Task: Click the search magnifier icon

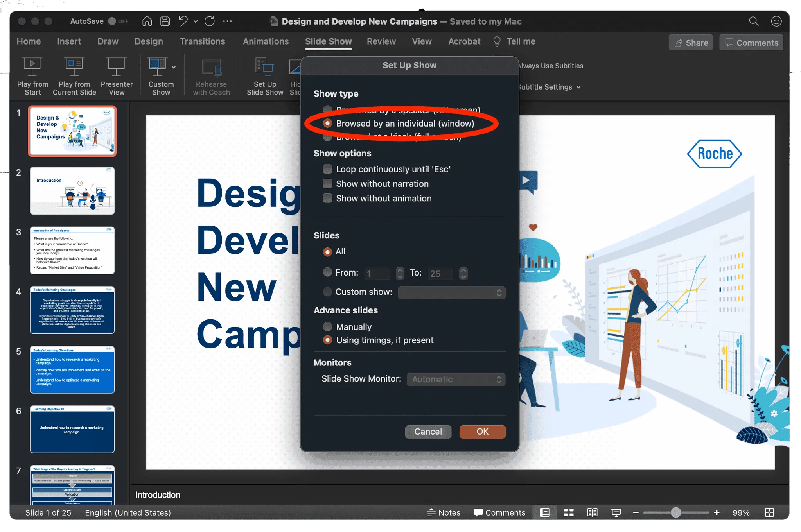Action: [x=753, y=21]
